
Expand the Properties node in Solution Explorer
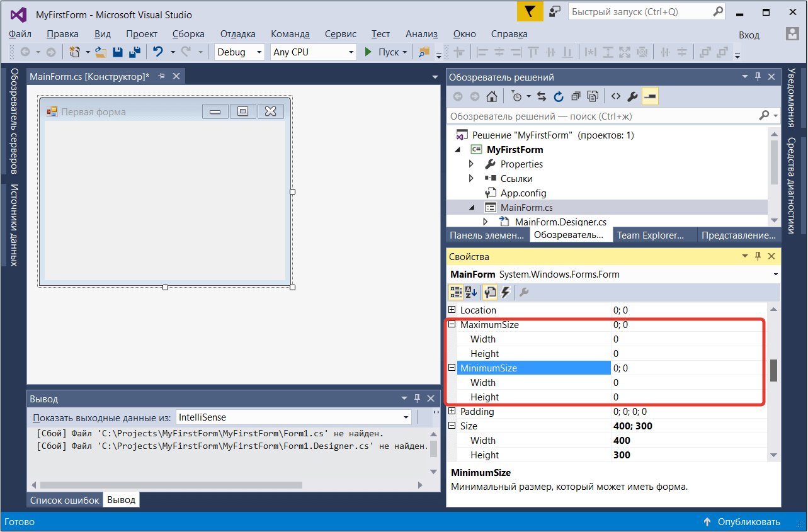pos(471,164)
